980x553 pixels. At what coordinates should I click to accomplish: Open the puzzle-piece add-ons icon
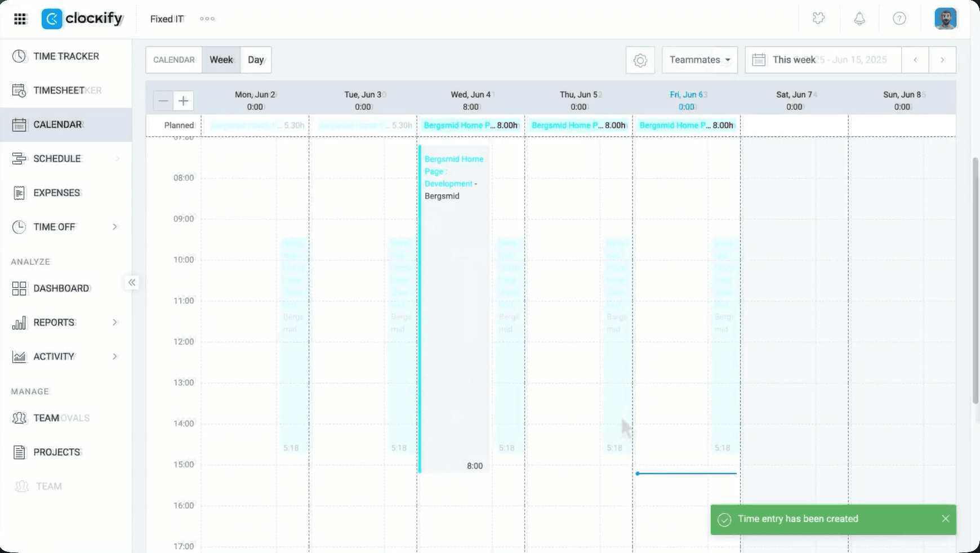819,19
